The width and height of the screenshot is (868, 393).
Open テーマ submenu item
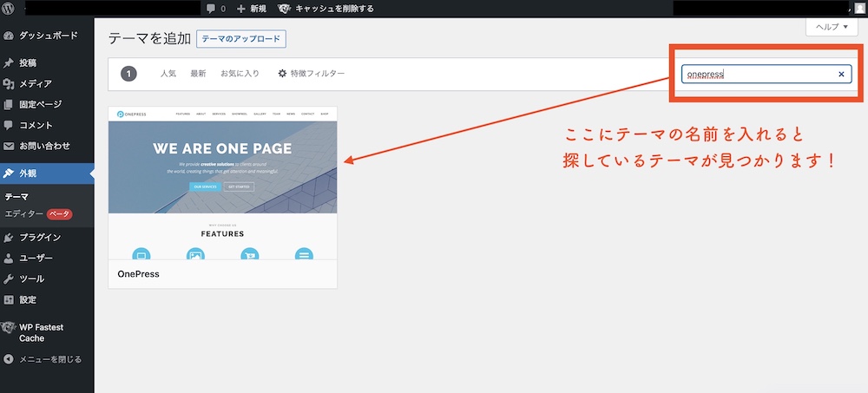[x=16, y=196]
